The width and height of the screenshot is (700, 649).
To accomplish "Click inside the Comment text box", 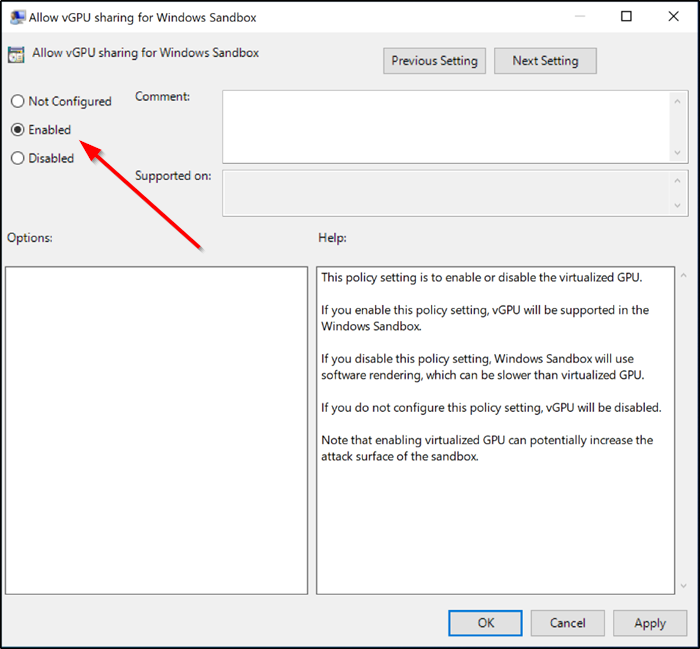I will pyautogui.click(x=446, y=127).
